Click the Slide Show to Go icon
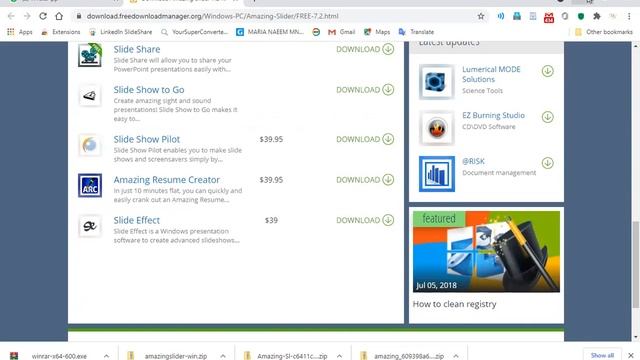 90,96
